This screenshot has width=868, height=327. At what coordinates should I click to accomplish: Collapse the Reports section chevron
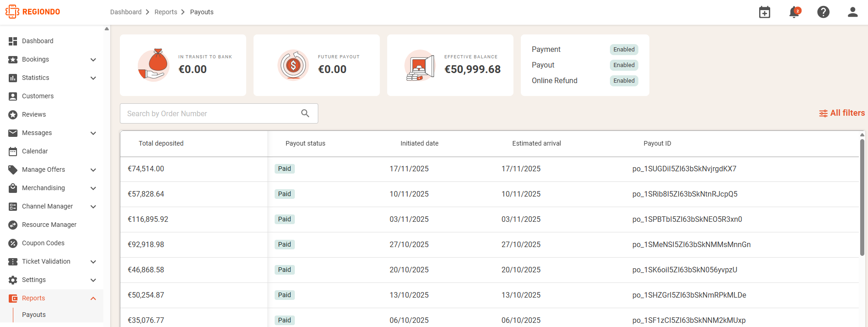(x=93, y=299)
